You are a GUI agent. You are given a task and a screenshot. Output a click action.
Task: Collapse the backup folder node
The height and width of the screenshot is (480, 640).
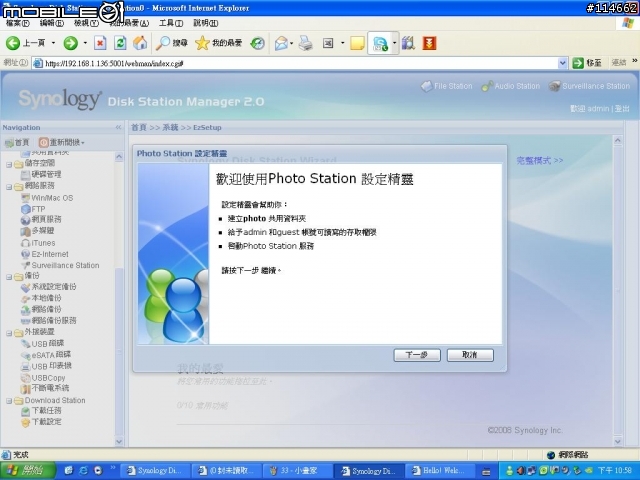9,277
